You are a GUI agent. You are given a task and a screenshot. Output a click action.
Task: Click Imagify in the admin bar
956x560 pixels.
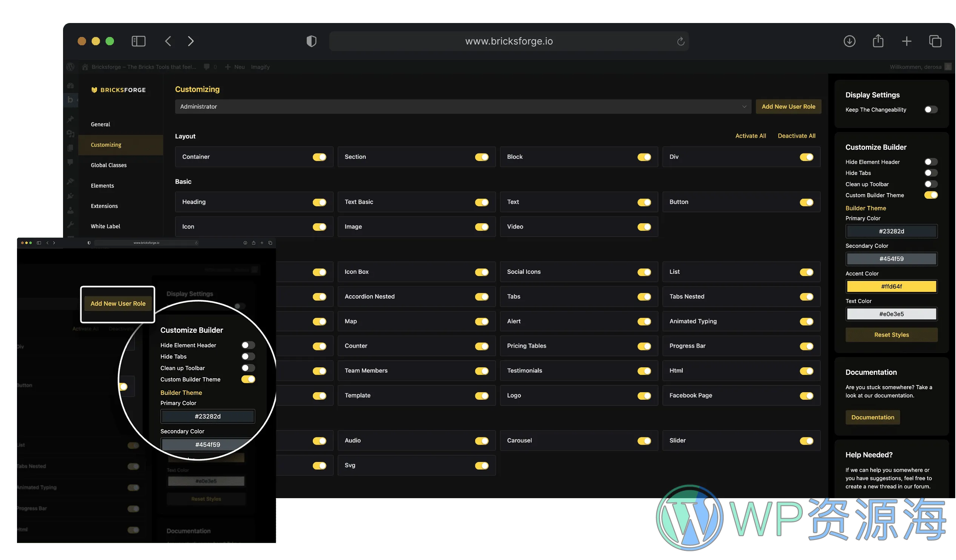[260, 67]
